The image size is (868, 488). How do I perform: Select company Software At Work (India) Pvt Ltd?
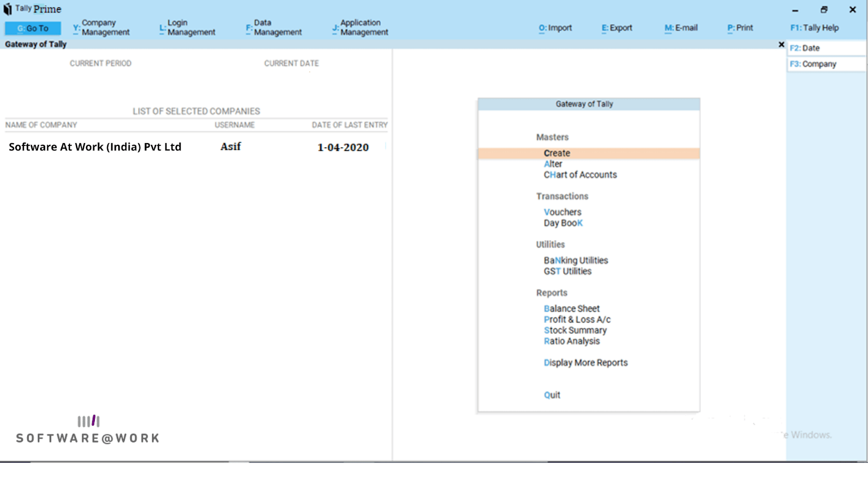pos(95,147)
